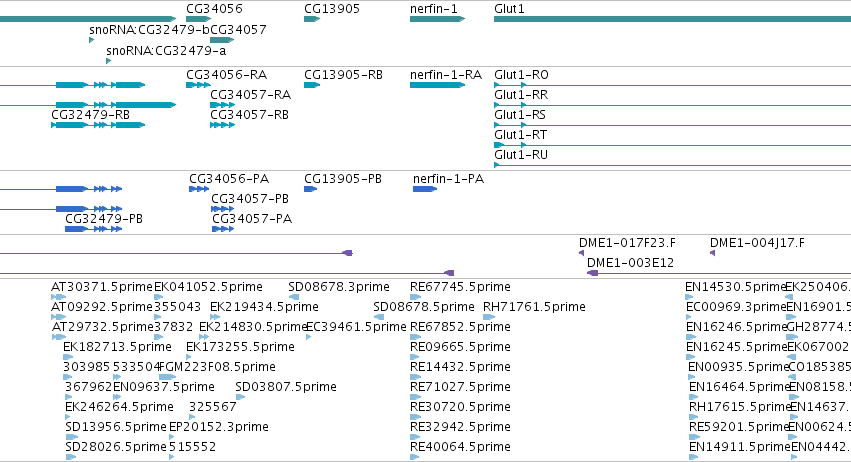Select the DME1-003E12 clone label
The image size is (851, 462).
click(x=631, y=263)
